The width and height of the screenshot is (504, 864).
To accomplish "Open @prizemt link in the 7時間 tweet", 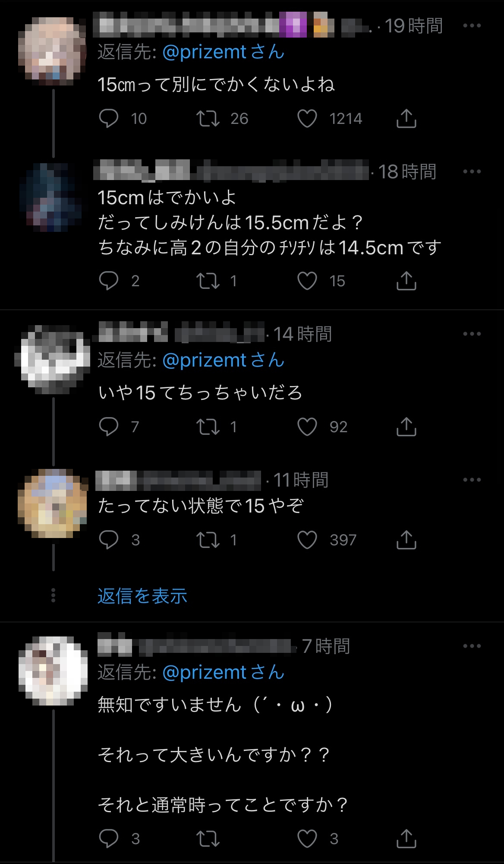I will 204,672.
